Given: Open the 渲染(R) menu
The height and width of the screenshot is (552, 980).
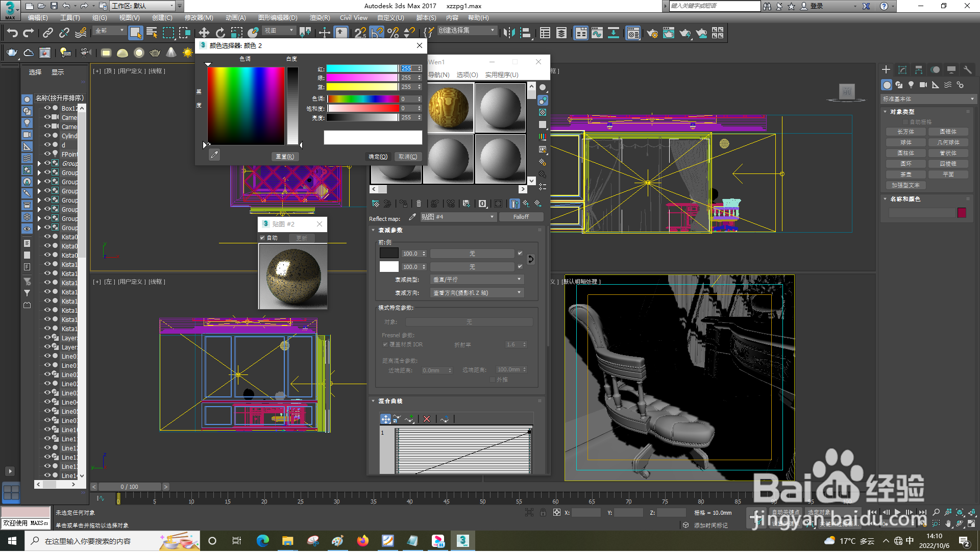Looking at the screenshot, I should click(x=320, y=17).
